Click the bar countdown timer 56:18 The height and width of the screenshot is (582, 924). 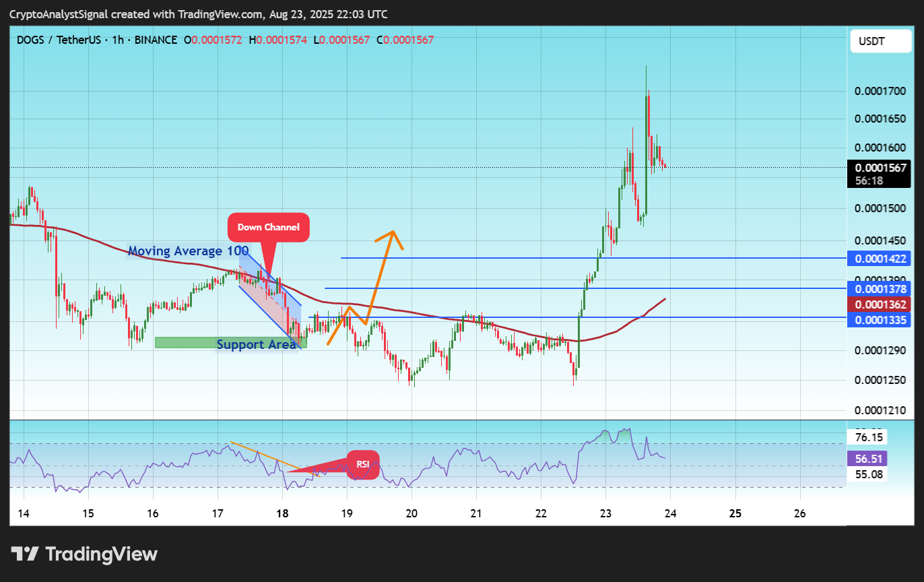coord(869,181)
